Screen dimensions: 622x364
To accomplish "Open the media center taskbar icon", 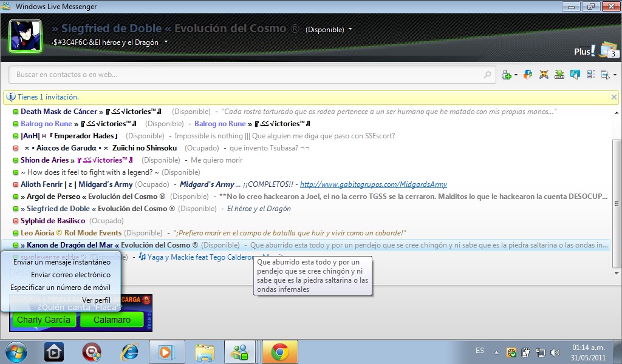I will tap(54, 352).
